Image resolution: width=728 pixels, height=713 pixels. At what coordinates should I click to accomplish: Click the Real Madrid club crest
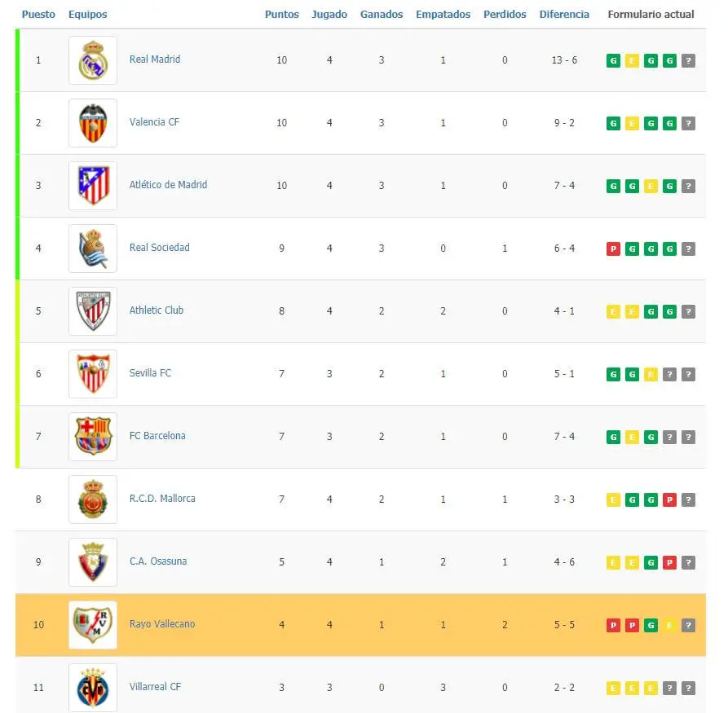tap(92, 59)
